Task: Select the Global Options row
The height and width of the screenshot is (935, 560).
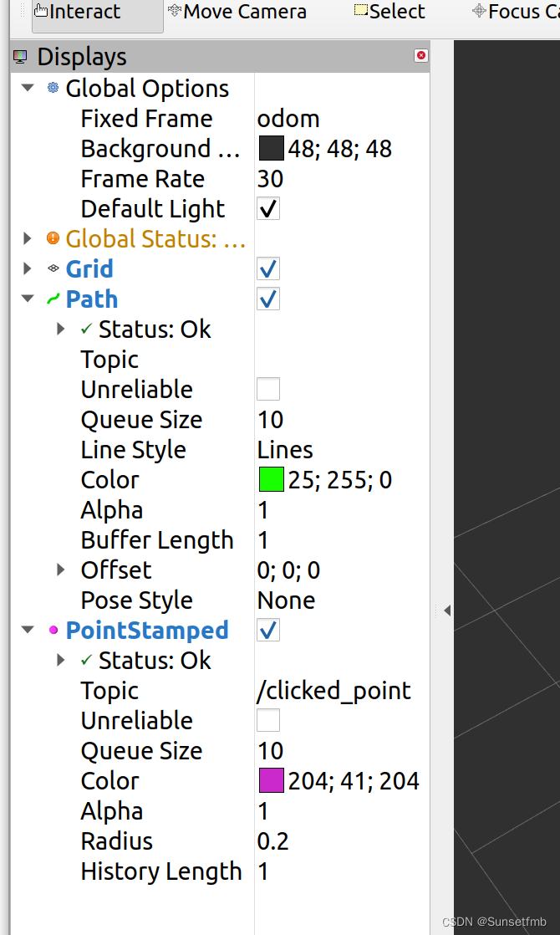Action: click(147, 89)
